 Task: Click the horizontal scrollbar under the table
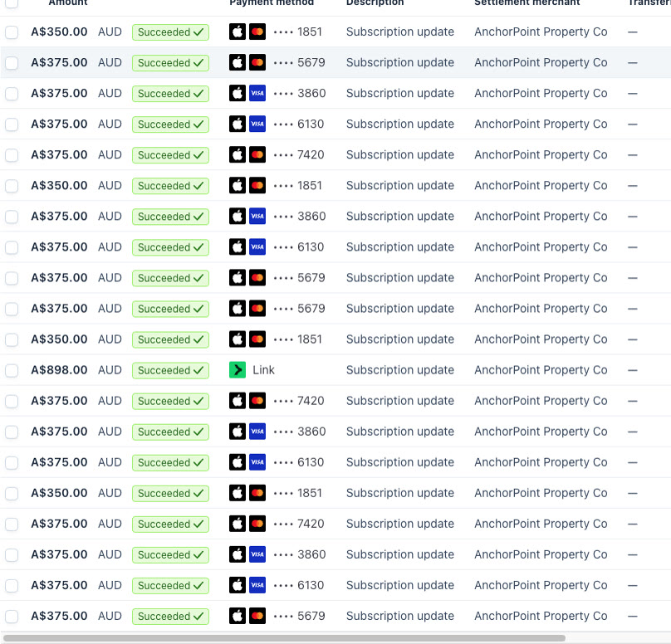(x=284, y=638)
